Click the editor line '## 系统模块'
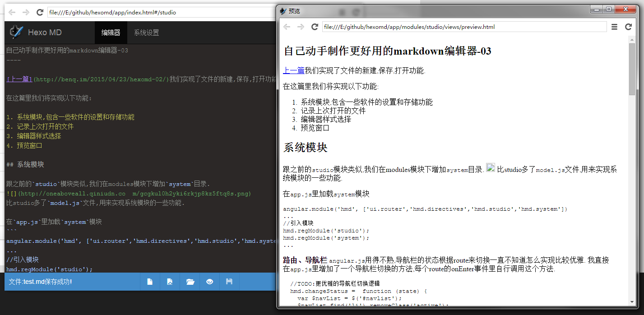Image resolution: width=644 pixels, height=315 pixels. (25, 165)
